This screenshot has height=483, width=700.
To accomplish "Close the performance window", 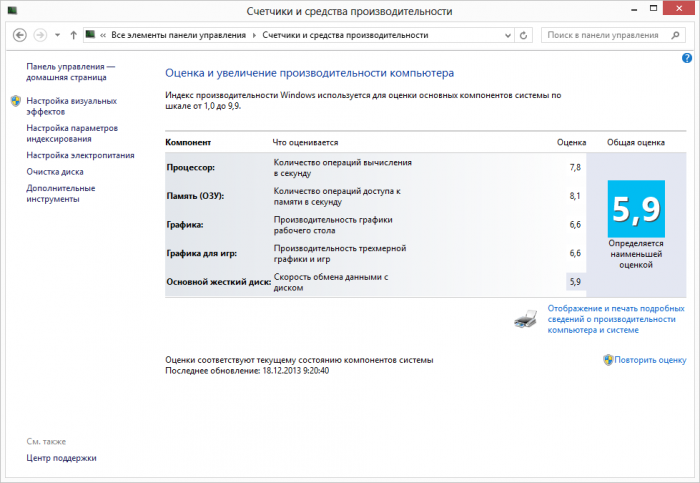I will pos(679,8).
